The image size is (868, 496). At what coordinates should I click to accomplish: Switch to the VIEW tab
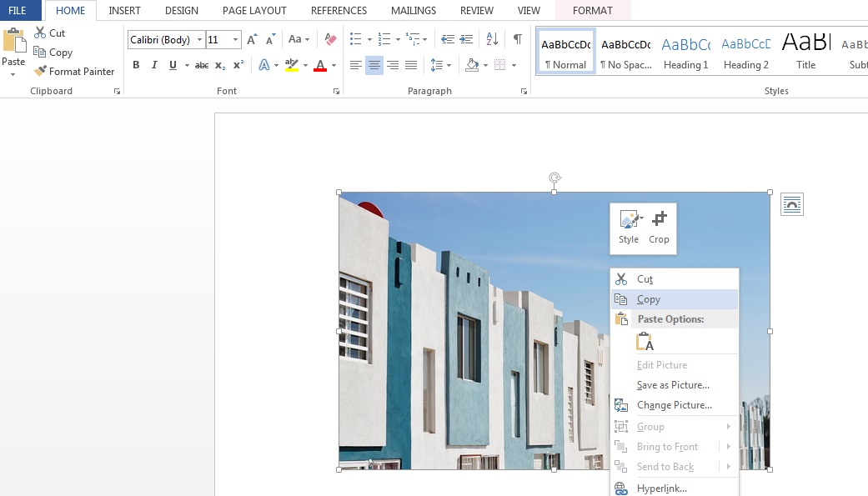point(529,11)
